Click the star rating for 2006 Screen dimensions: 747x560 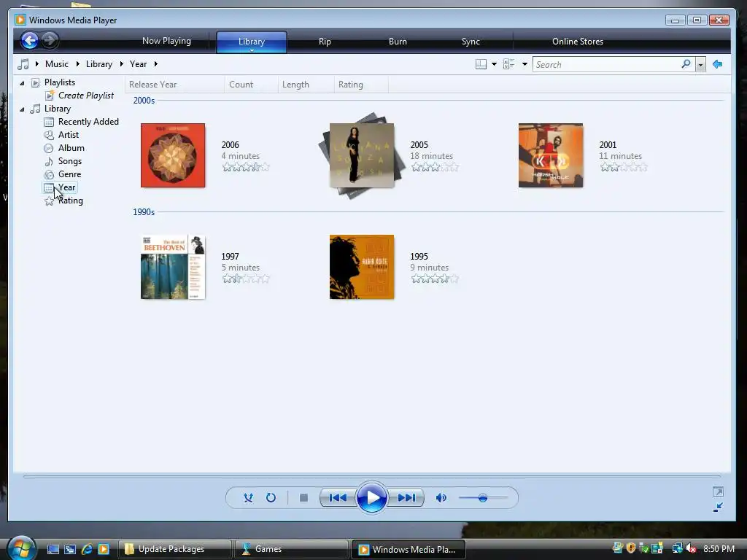[x=246, y=167]
